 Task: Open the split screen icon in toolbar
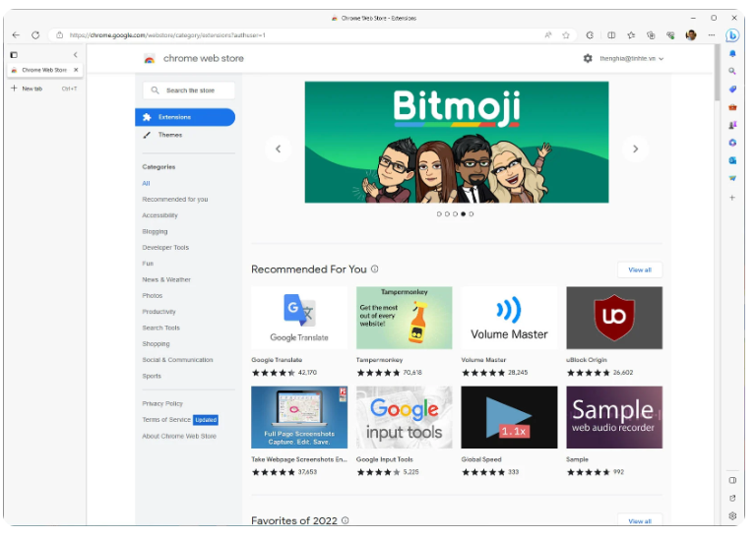(611, 34)
